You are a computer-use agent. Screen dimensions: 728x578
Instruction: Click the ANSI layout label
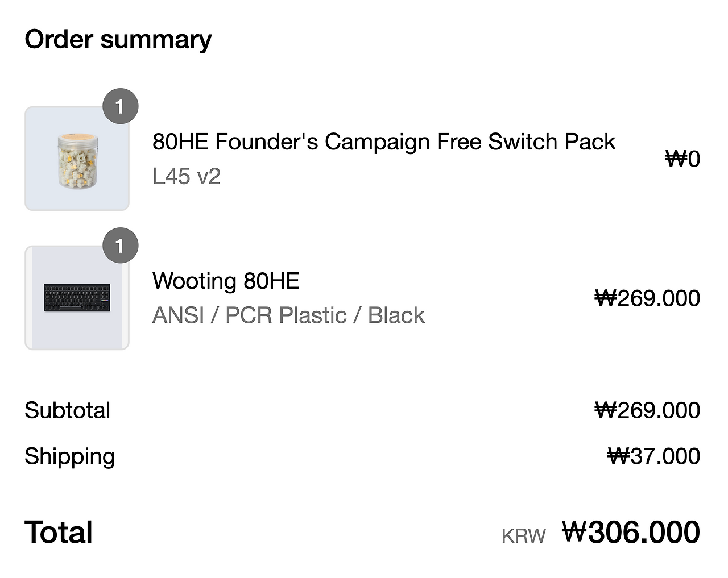178,315
